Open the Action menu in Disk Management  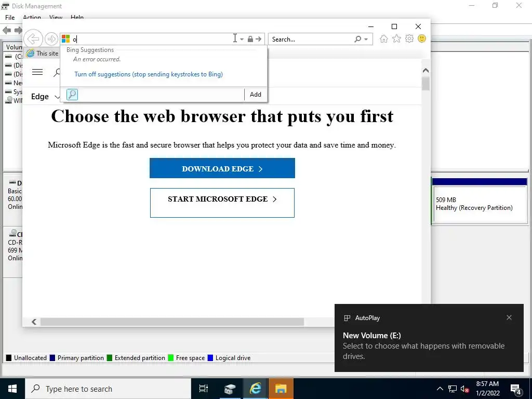tap(32, 17)
